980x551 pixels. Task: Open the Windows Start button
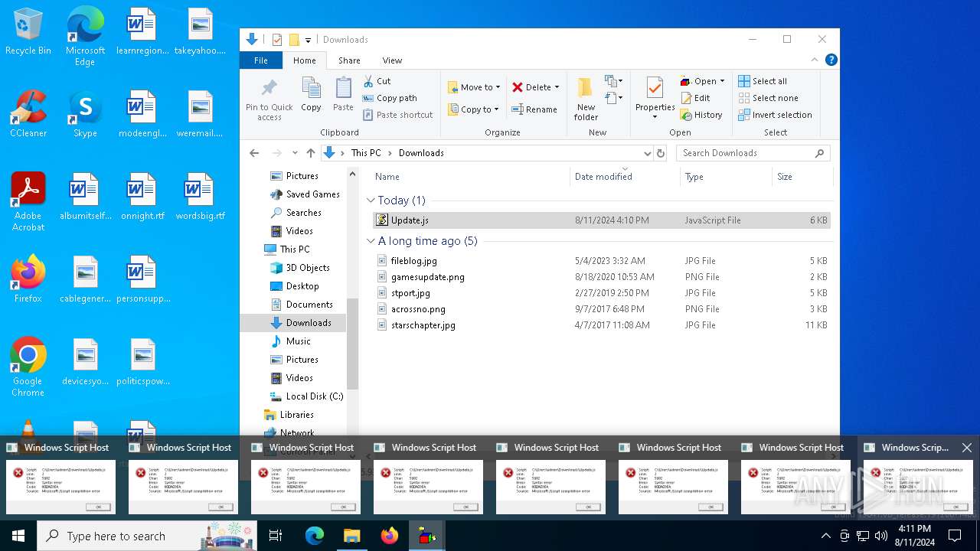point(18,536)
